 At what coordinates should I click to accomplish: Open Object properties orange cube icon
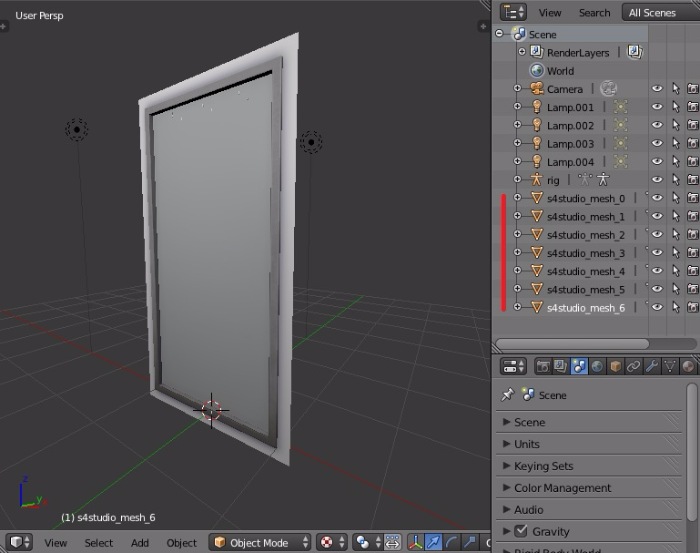(x=615, y=366)
